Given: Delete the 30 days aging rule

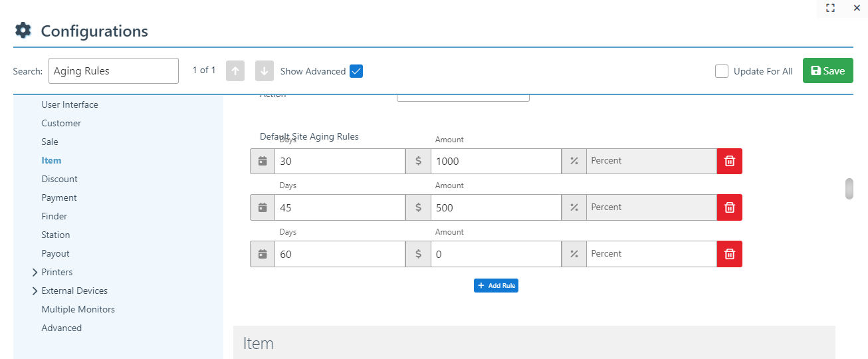Looking at the screenshot, I should [729, 161].
